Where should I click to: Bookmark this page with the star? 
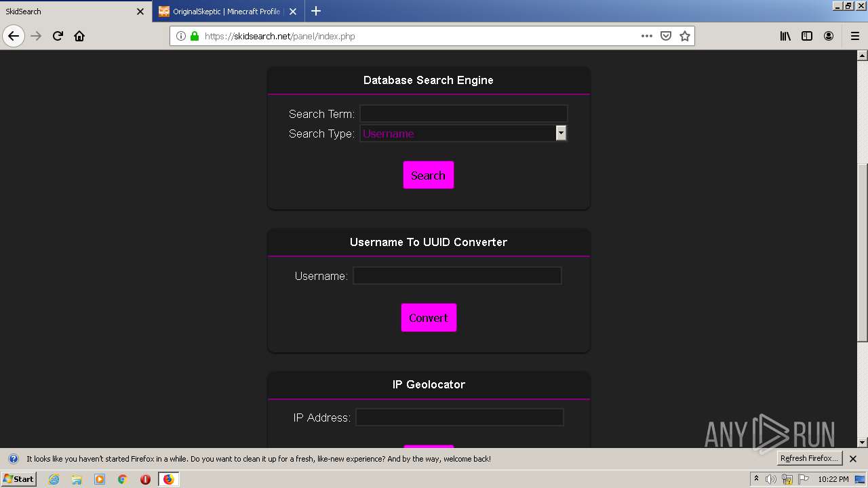(x=685, y=36)
